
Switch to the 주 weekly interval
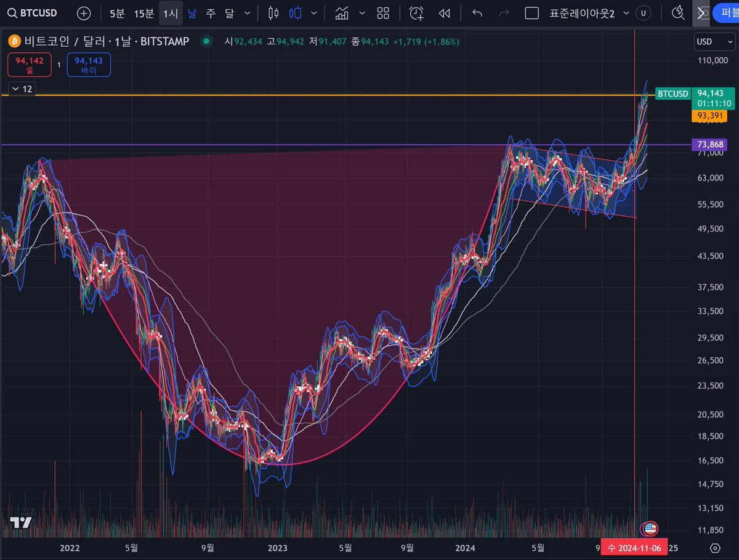(211, 13)
